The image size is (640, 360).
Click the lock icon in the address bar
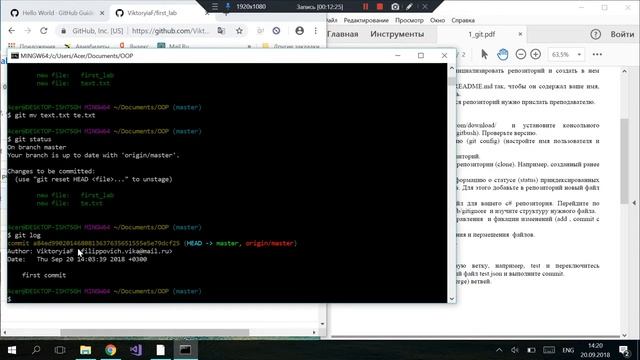pyautogui.click(x=63, y=31)
